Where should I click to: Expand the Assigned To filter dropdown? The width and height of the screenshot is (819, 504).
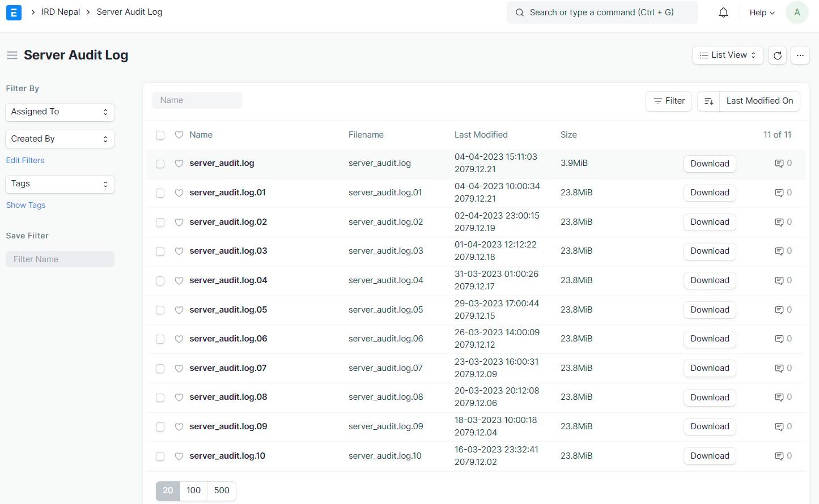pos(60,112)
